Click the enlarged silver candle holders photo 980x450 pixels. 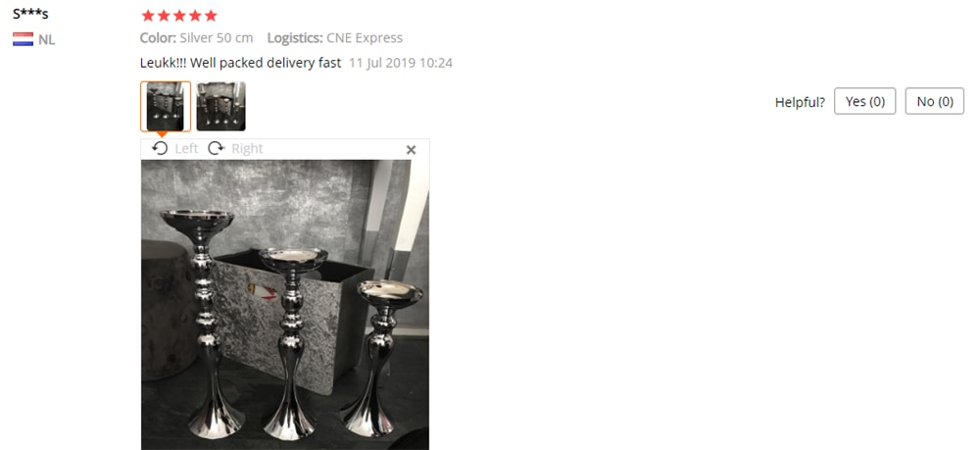coord(285,305)
